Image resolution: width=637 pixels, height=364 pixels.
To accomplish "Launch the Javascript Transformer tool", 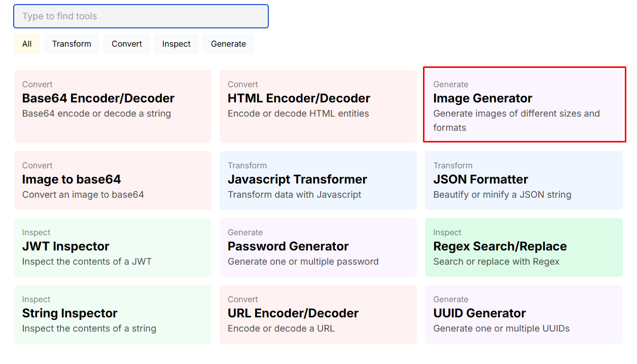I will coord(318,180).
